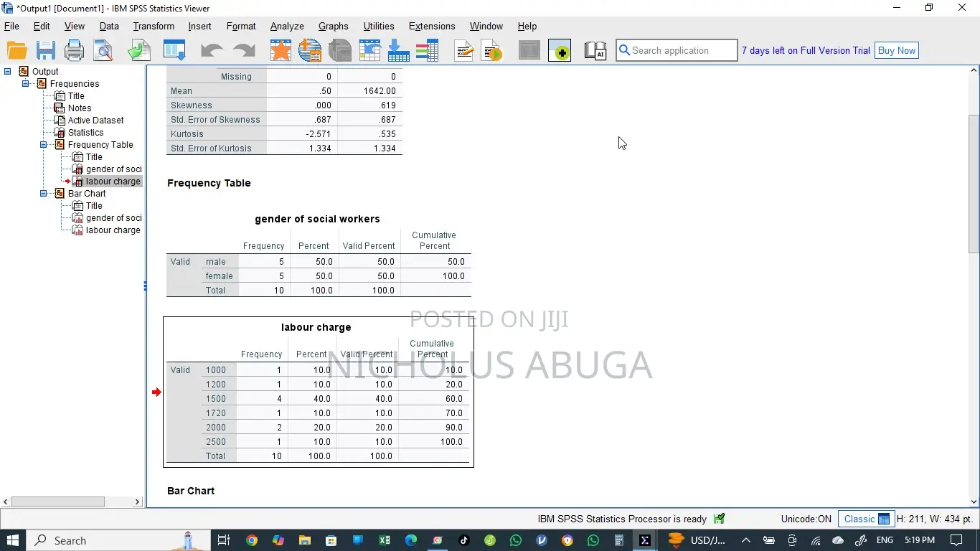Click the viewer scroll down arrow
Viewport: 980px width, 551px height.
click(x=974, y=502)
